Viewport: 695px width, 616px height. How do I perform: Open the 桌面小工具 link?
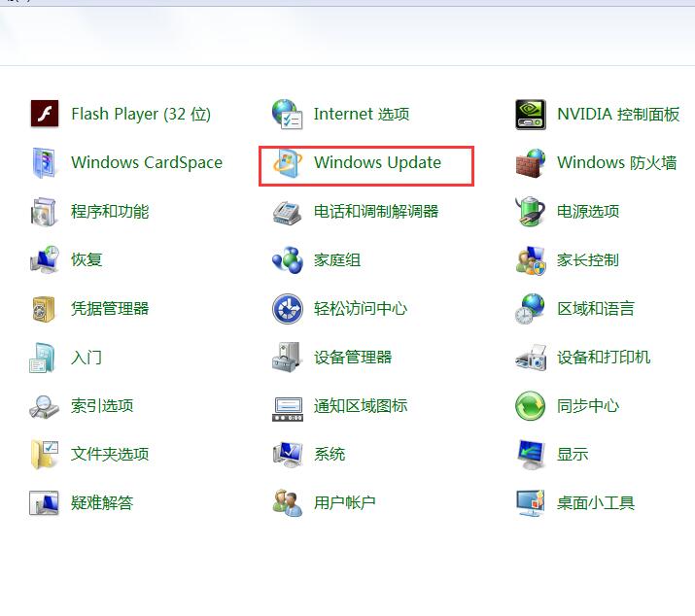[x=596, y=503]
